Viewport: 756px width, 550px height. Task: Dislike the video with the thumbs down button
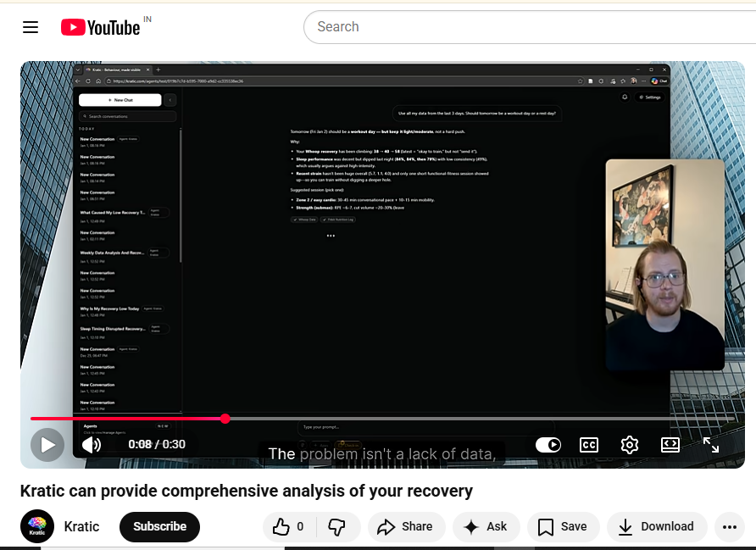[337, 526]
